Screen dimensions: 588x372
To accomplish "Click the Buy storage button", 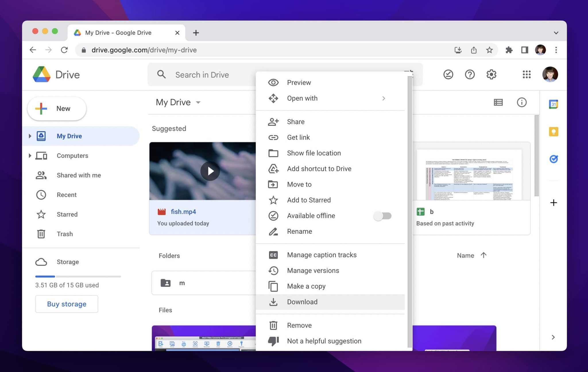I will click(x=66, y=304).
